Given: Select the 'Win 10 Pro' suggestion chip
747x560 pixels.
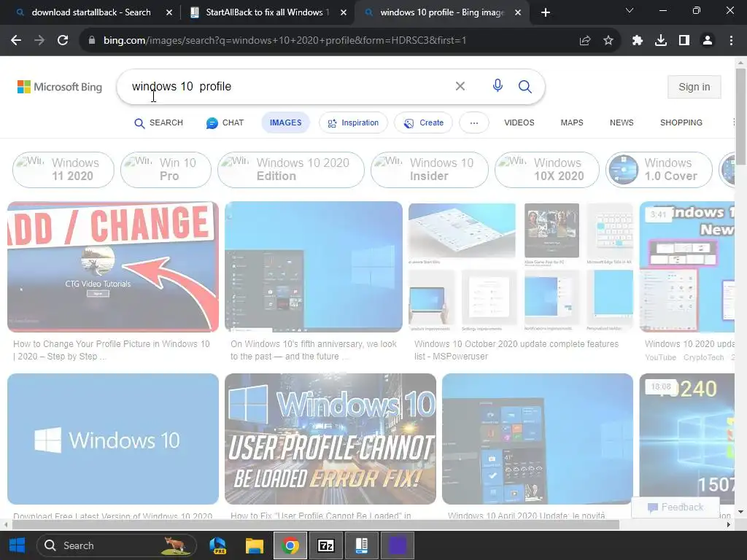Looking at the screenshot, I should [166, 169].
